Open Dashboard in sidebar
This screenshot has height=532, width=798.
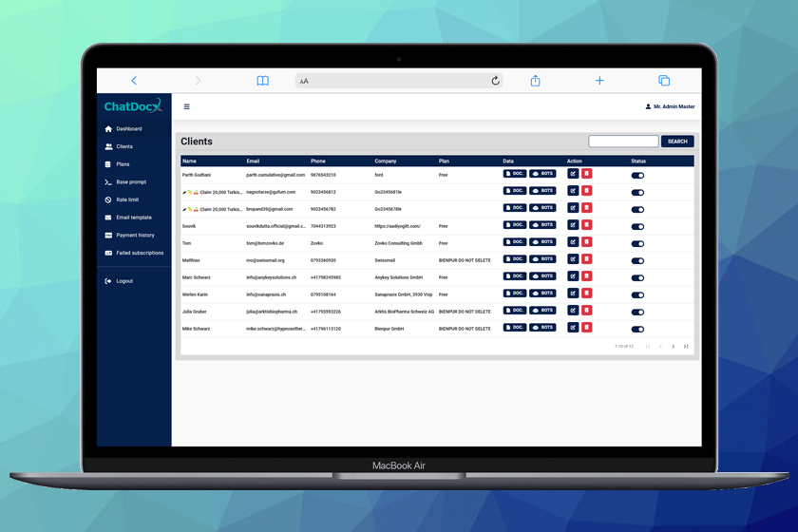coord(128,129)
